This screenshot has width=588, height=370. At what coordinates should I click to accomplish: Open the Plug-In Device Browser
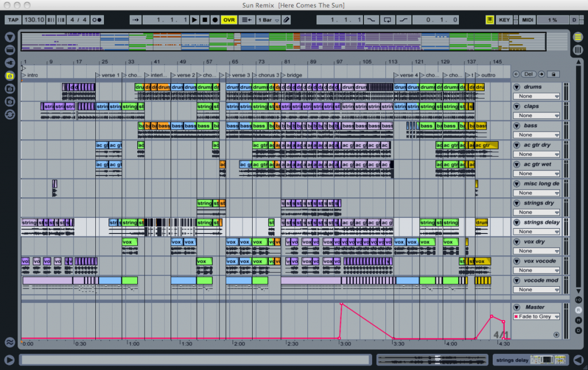click(10, 63)
